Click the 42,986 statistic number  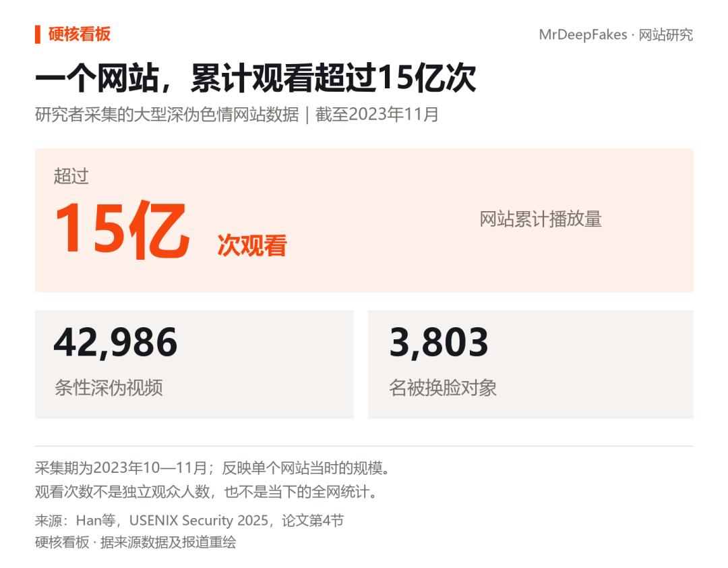tap(116, 343)
